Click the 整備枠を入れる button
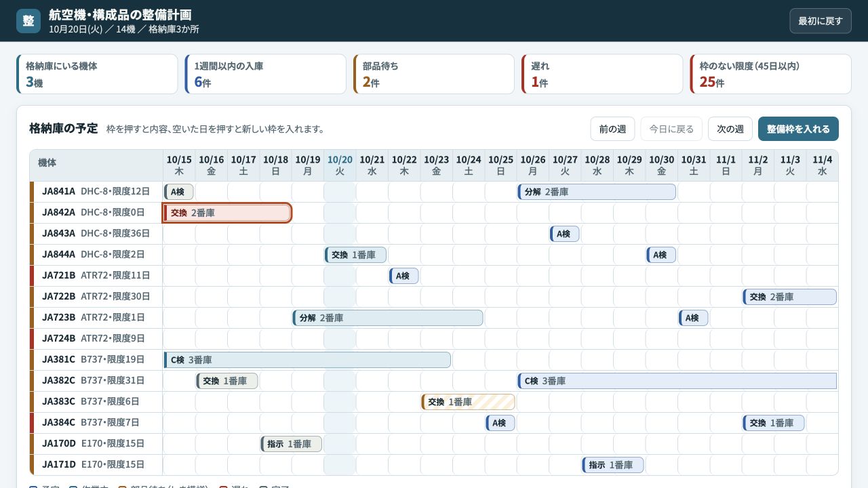Image resolution: width=868 pixels, height=488 pixels. click(x=798, y=129)
